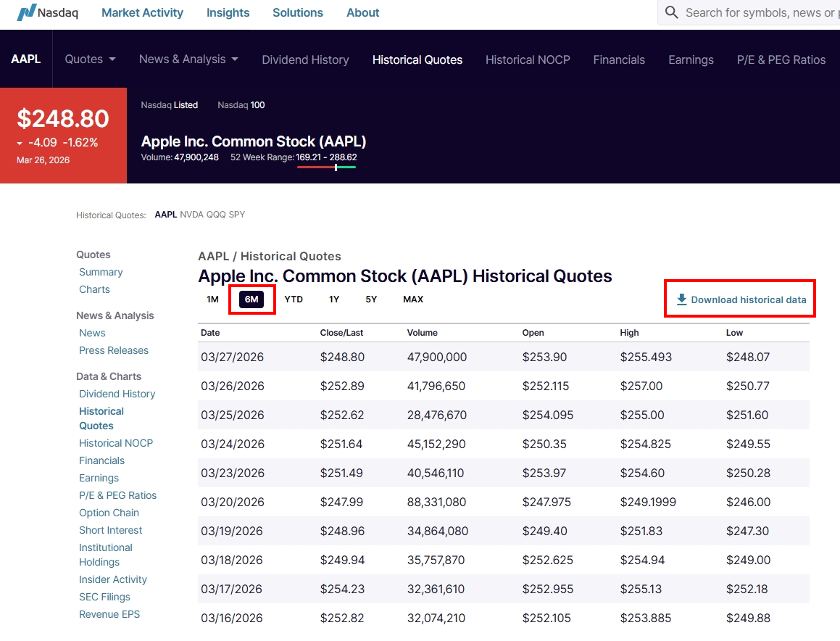Click AAPL in Historical Quotes list
The width and height of the screenshot is (840, 641).
(165, 215)
